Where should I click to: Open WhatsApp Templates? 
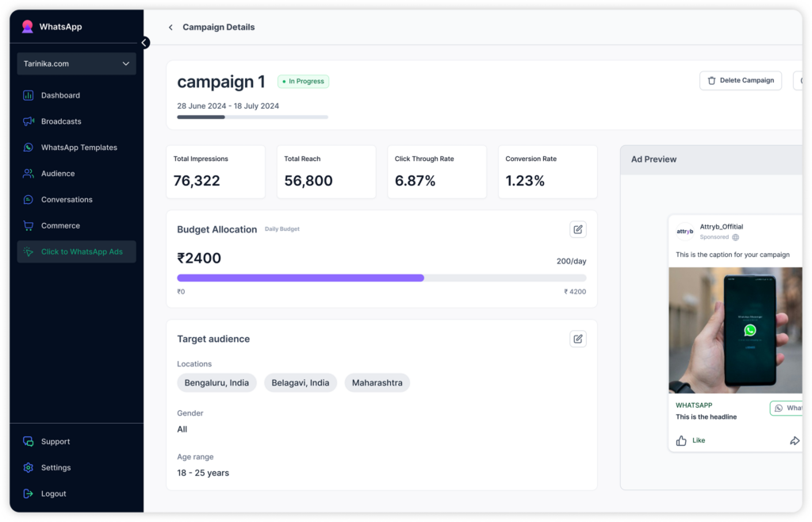point(79,148)
